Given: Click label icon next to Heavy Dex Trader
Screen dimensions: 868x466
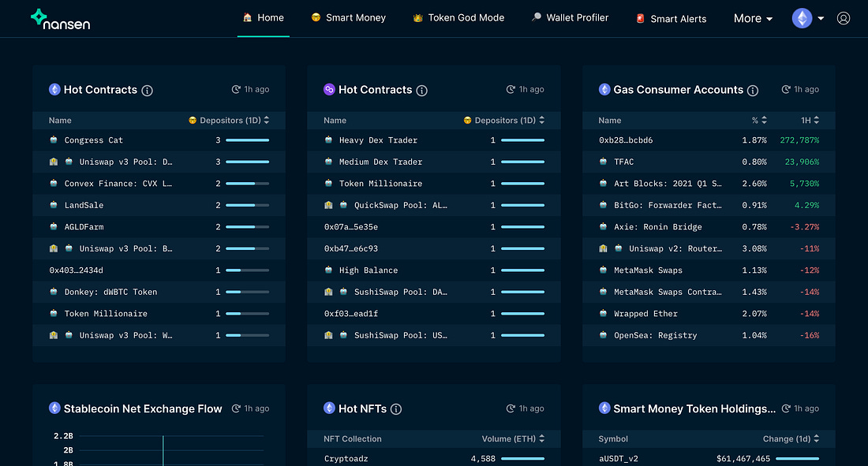Looking at the screenshot, I should pos(328,140).
